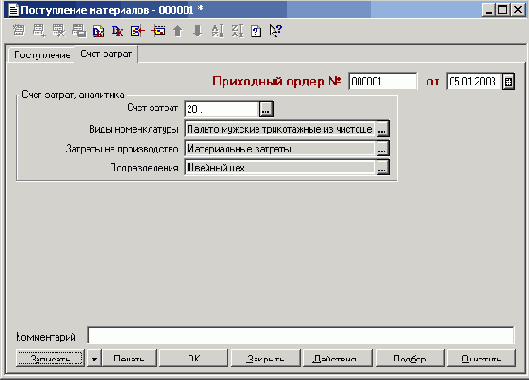Screen dimensions: 529x380
Task: Activate the context help cursor icon
Action: point(275,31)
